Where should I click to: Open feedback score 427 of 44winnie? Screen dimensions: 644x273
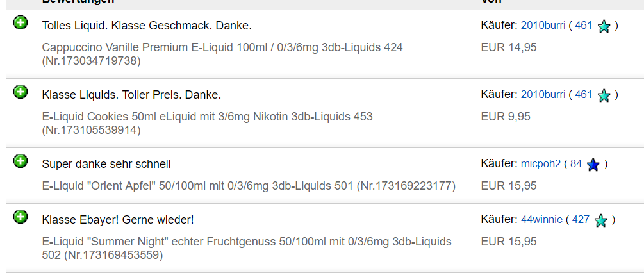coord(581,219)
